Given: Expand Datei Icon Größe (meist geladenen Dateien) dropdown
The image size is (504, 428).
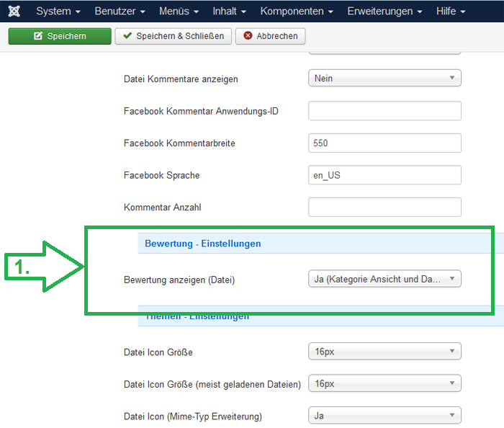Looking at the screenshot, I should tap(384, 384).
